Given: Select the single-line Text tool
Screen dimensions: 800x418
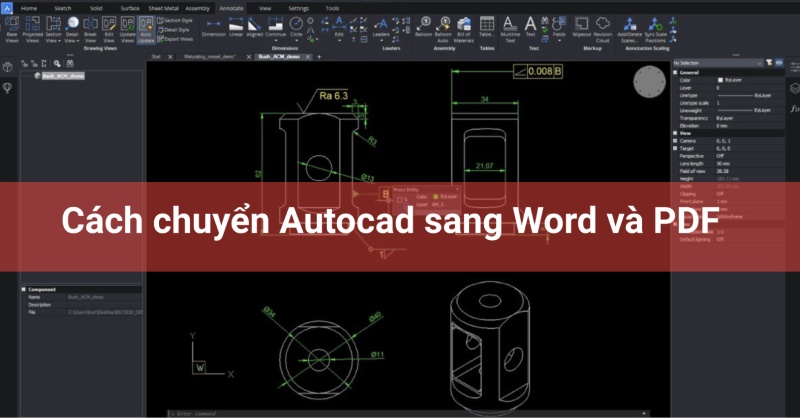Looking at the screenshot, I should pyautogui.click(x=531, y=28).
